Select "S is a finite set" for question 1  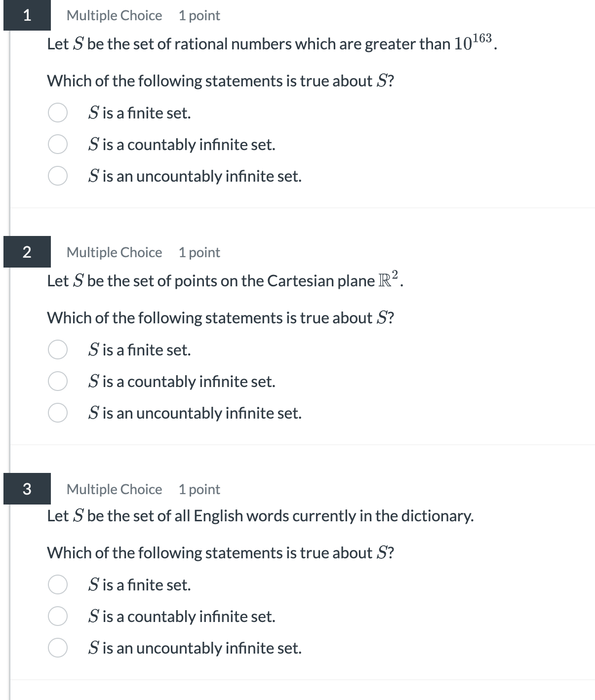click(58, 113)
